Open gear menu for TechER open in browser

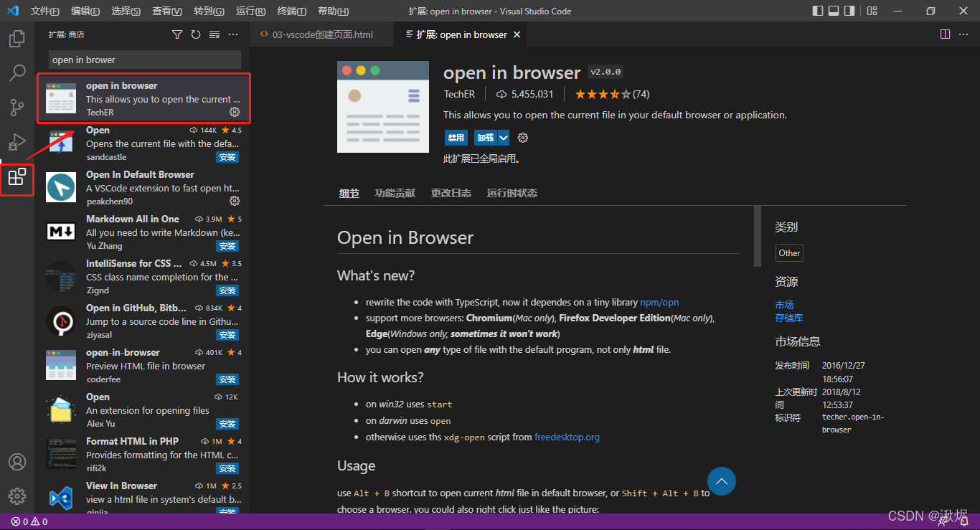(234, 112)
